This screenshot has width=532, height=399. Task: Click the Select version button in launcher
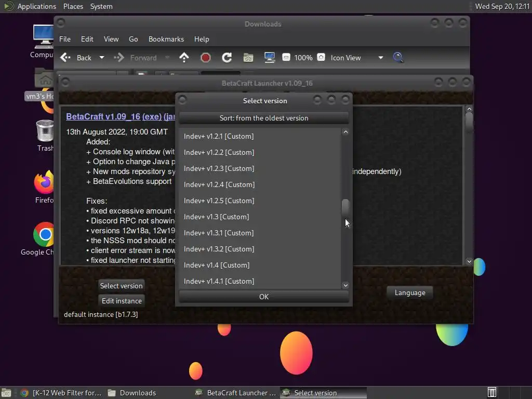pyautogui.click(x=121, y=286)
